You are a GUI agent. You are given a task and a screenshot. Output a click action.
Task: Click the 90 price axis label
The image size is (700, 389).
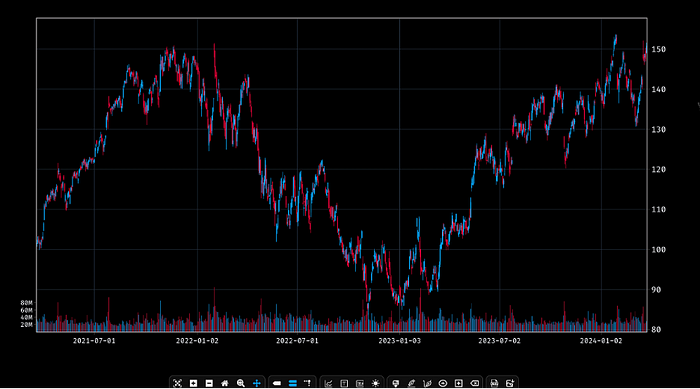click(656, 290)
